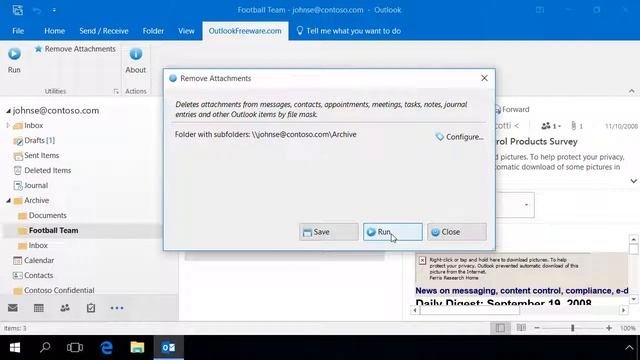Viewport: 640px width, 360px height.
Task: Select the OutlookFreeware.com tab
Action: coord(245,31)
